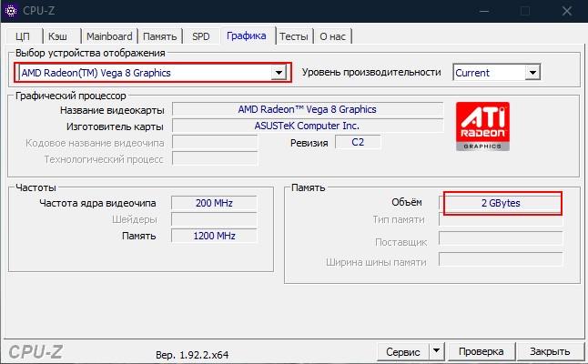Open the ЦП tab
Image resolution: width=588 pixels, height=364 pixels.
click(23, 36)
